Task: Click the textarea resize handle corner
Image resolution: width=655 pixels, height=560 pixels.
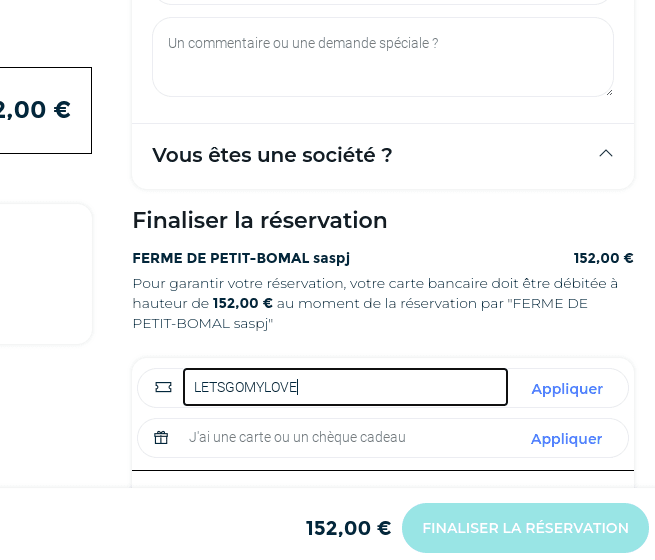Action: (x=609, y=92)
